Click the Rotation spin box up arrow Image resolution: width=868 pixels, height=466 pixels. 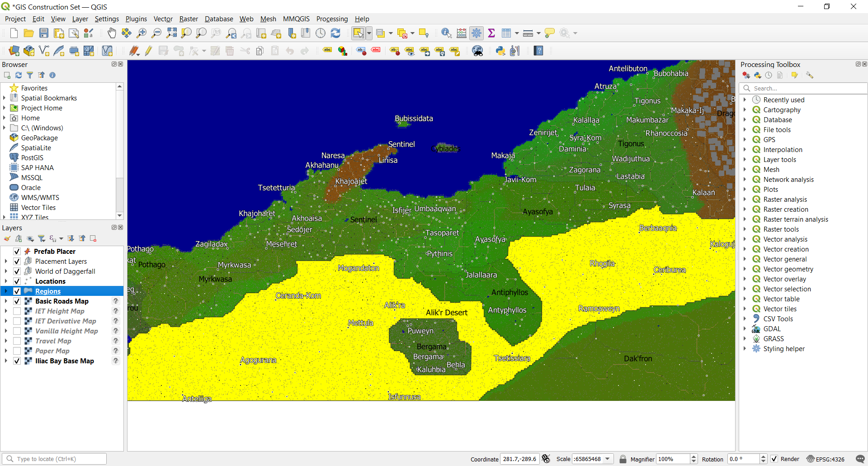[x=763, y=456]
